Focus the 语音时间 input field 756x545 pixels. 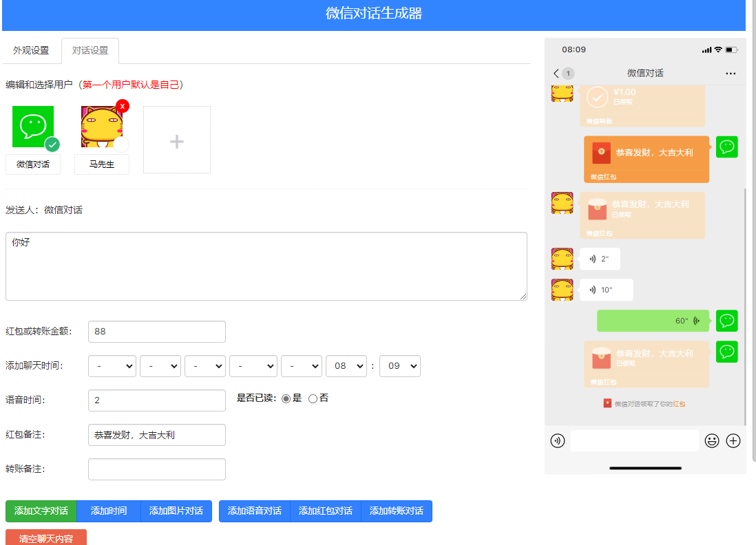coord(157,400)
